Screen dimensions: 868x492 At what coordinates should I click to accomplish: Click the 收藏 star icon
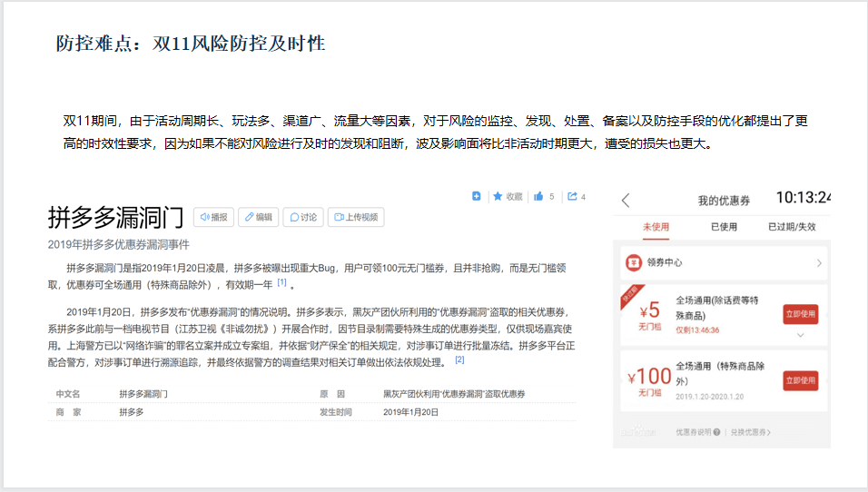tap(498, 196)
